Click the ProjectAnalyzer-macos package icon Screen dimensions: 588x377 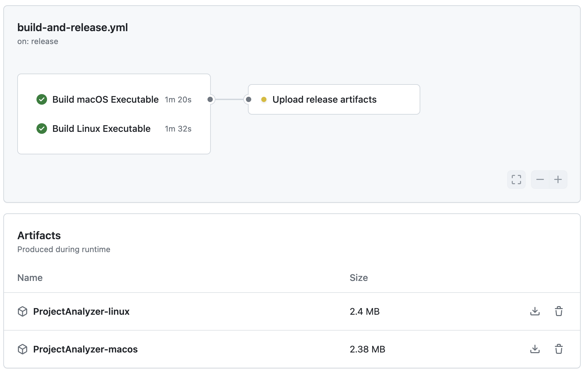click(23, 349)
